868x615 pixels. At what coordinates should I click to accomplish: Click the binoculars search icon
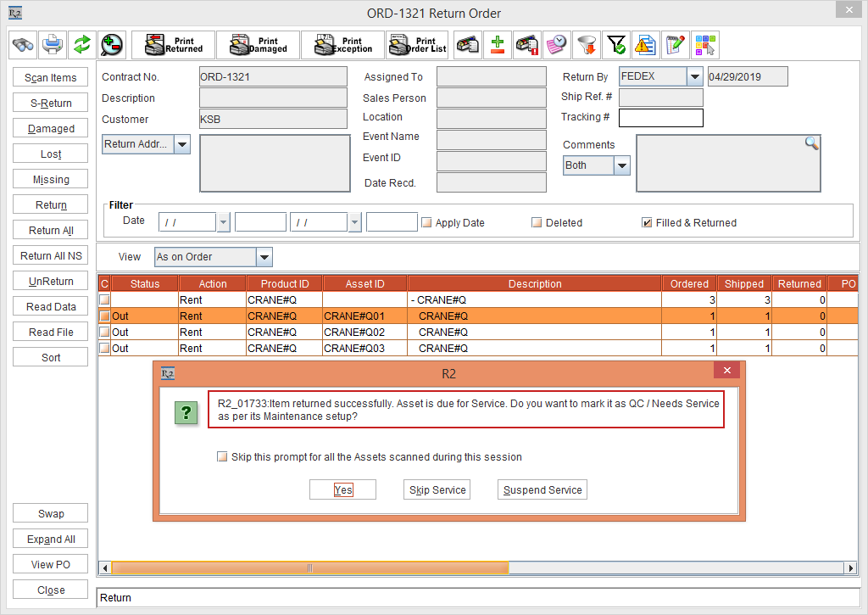click(x=22, y=44)
